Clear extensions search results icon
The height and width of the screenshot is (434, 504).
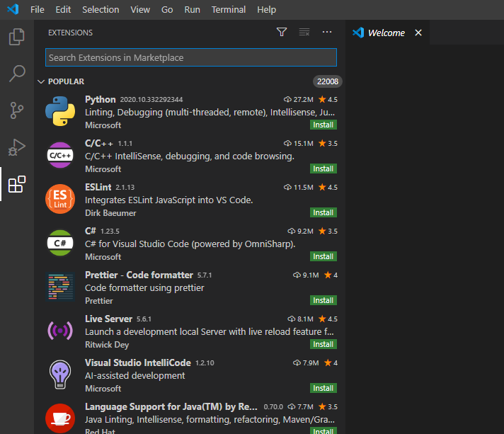coord(304,32)
